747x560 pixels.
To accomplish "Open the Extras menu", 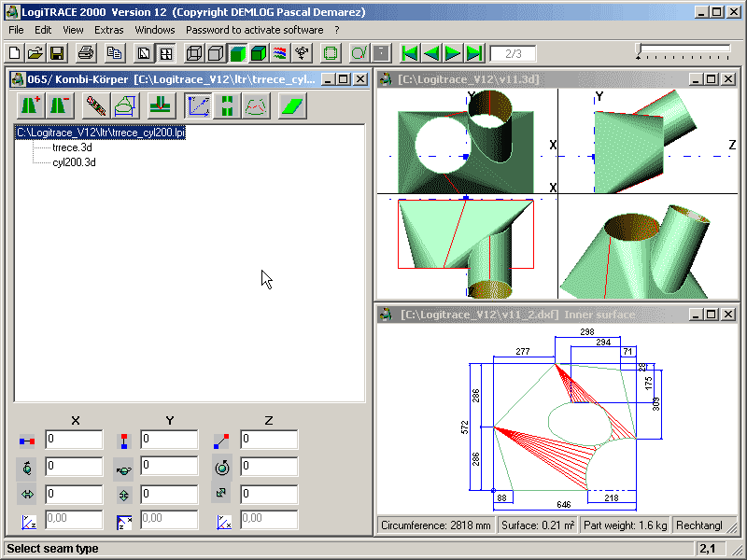I will (108, 30).
